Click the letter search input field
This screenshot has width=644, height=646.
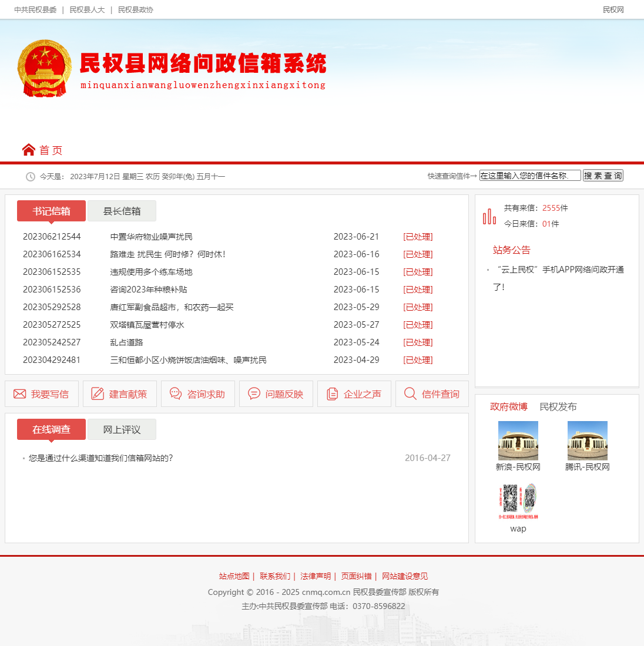coord(529,175)
